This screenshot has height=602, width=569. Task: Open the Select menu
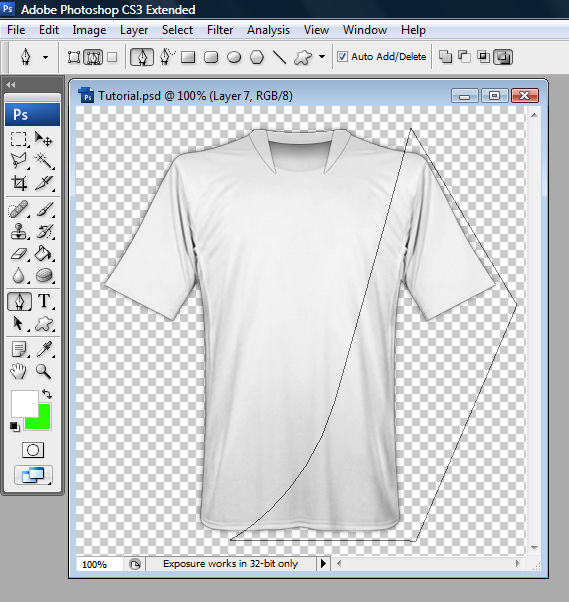177,30
